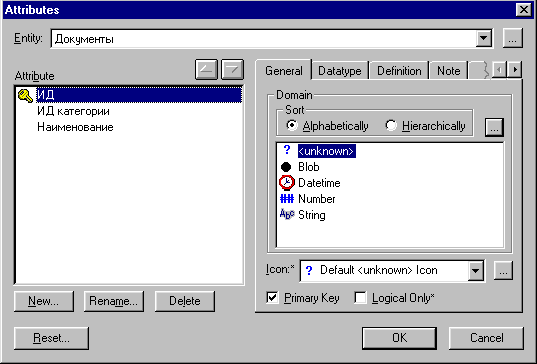Open the Icon dropdown list
Screen dimensions: 537x364
476,271
